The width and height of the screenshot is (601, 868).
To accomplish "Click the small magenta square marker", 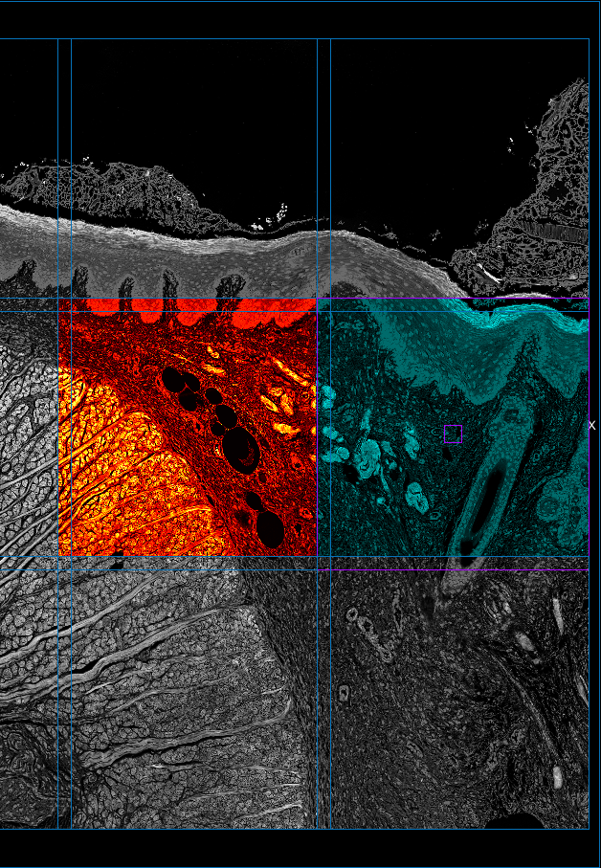I will click(x=453, y=434).
